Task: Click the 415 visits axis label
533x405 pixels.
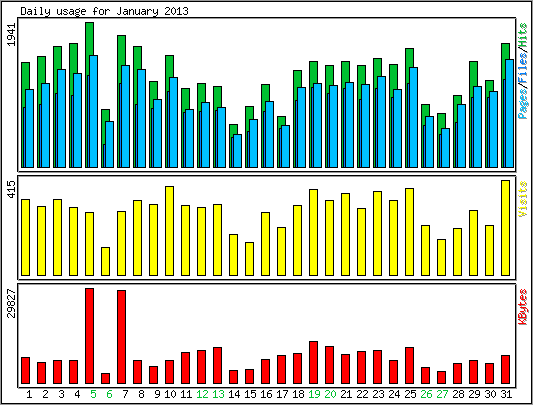Action: pyautogui.click(x=12, y=190)
